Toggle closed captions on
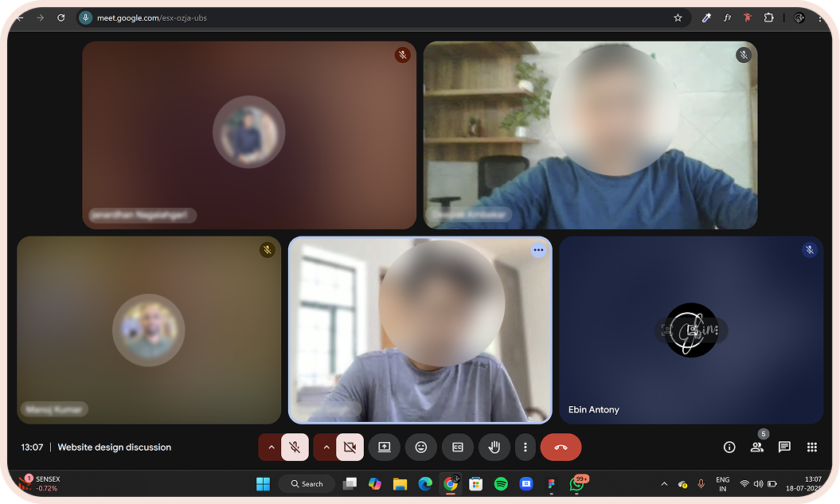 [458, 447]
